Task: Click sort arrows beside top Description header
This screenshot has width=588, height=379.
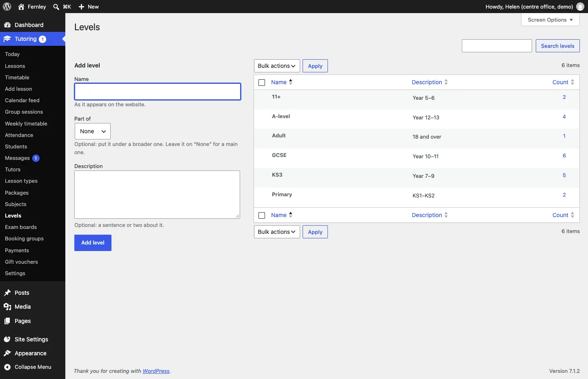Action: [x=446, y=82]
